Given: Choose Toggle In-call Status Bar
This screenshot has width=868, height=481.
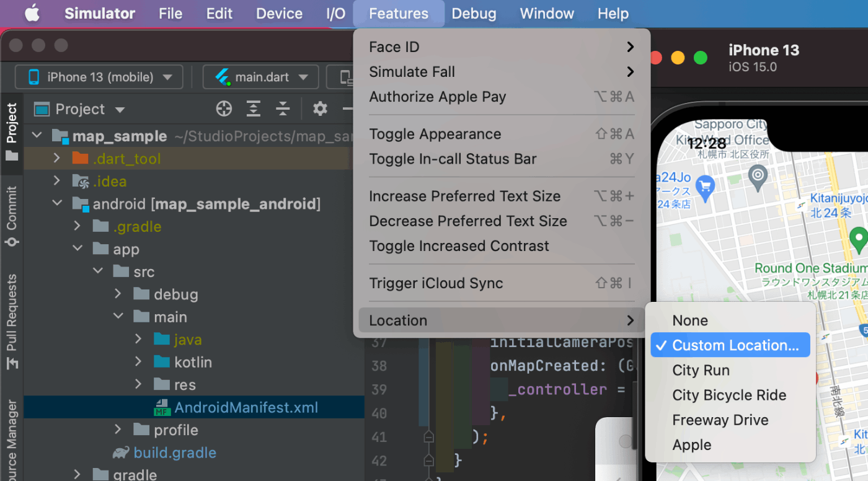Looking at the screenshot, I should pyautogui.click(x=502, y=159).
